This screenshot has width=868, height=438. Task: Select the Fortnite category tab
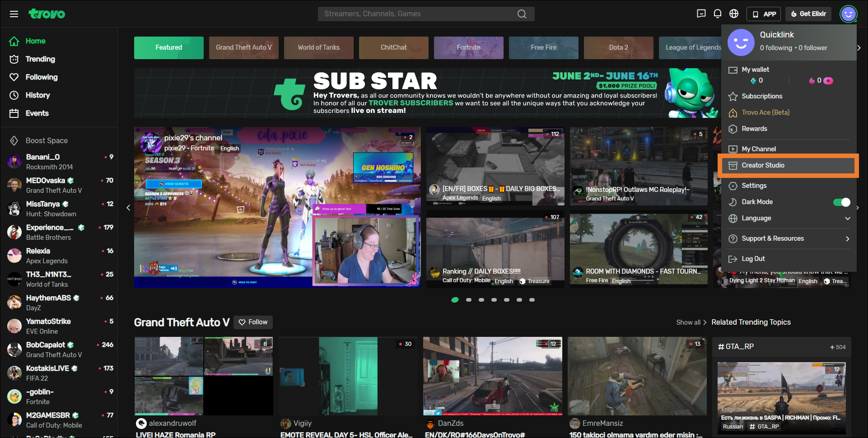(x=469, y=48)
